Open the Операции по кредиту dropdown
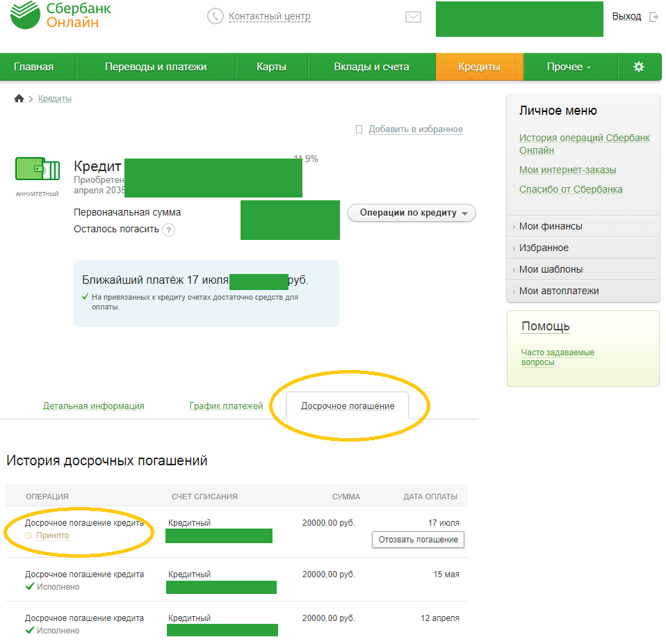 (x=412, y=213)
